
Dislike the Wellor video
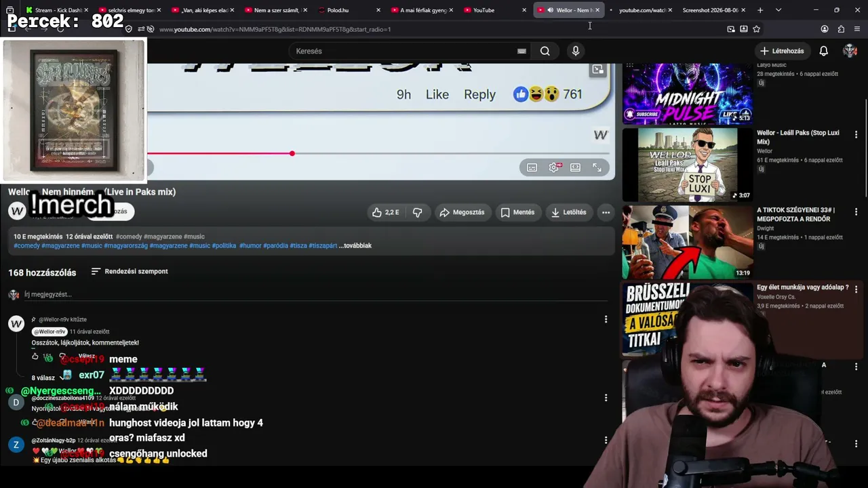pyautogui.click(x=417, y=212)
